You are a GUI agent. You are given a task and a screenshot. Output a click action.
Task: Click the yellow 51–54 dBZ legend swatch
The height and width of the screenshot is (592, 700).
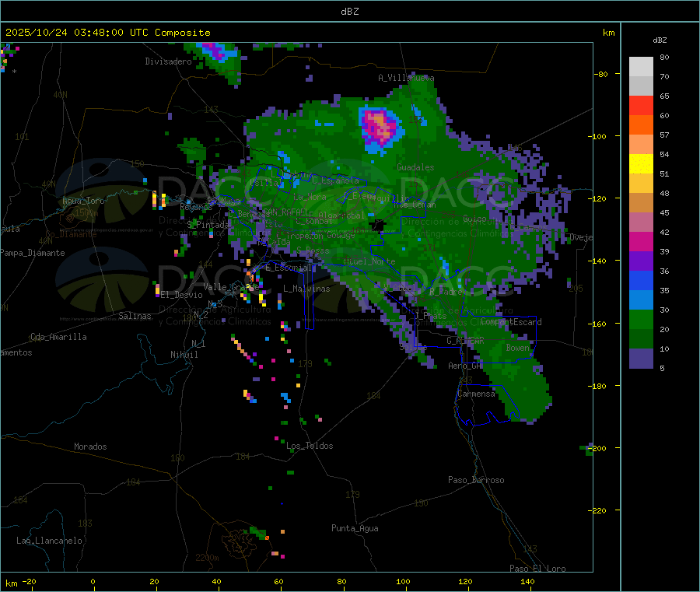[641, 164]
